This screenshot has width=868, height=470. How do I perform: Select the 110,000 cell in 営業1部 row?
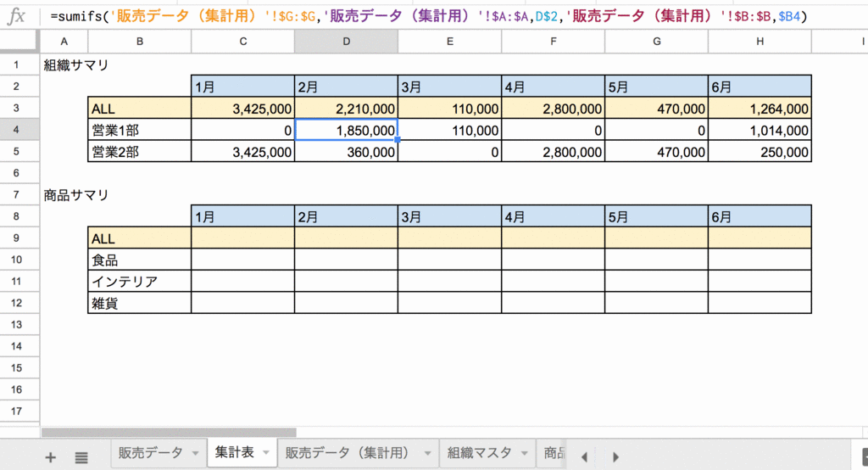(x=449, y=130)
